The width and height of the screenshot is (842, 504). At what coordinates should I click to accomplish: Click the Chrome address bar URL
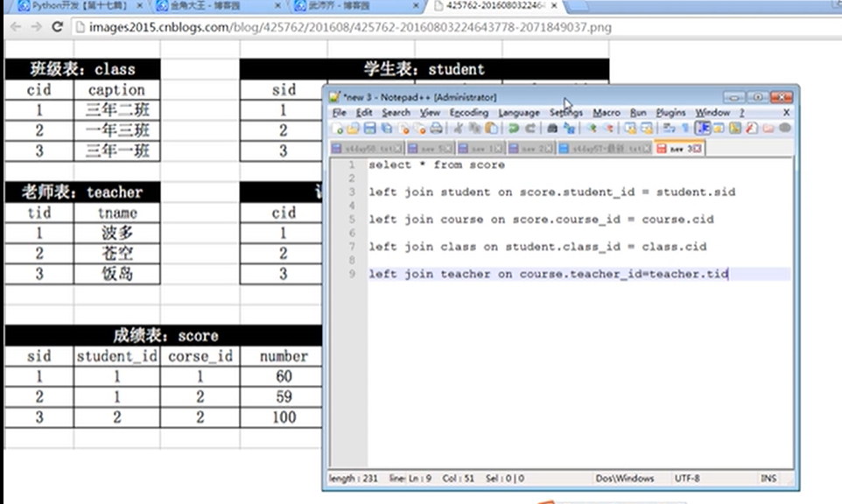350,27
